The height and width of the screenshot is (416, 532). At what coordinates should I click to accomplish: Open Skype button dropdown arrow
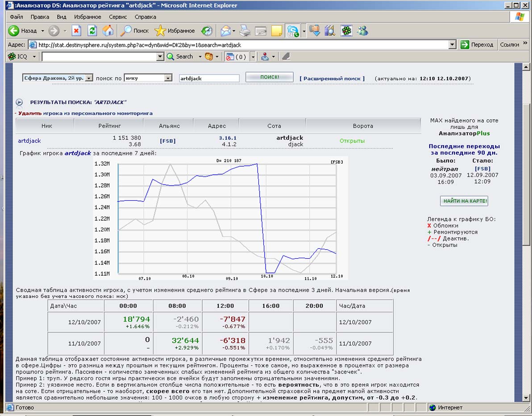[303, 31]
